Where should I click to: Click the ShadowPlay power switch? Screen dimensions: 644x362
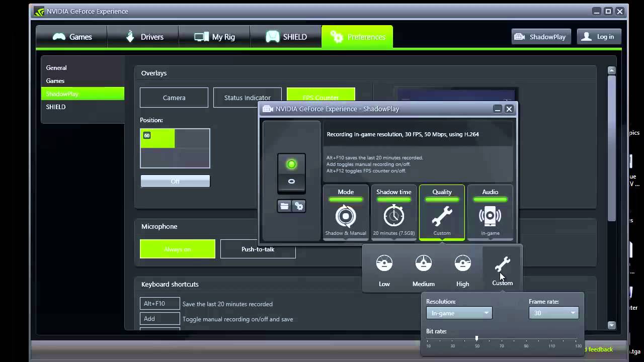pos(291,173)
